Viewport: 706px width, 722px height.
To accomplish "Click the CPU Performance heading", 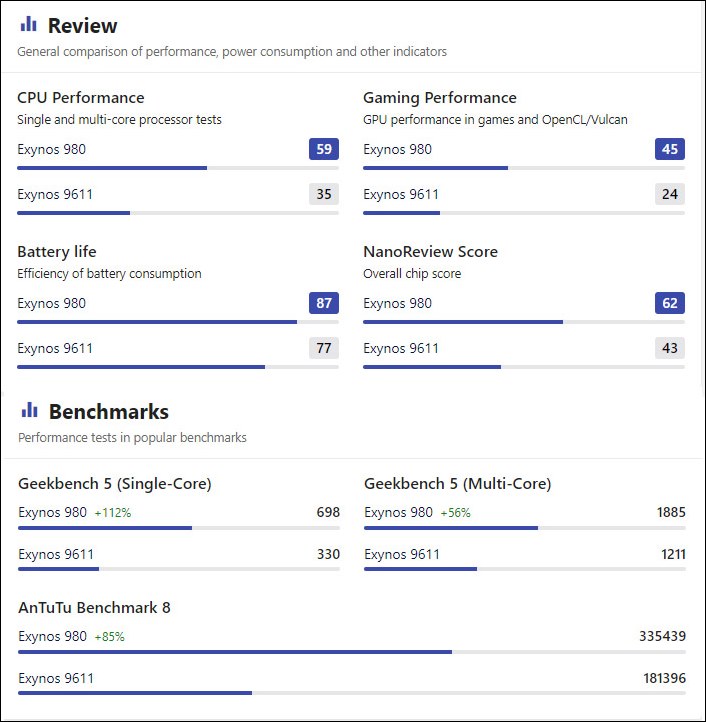I will tap(81, 98).
